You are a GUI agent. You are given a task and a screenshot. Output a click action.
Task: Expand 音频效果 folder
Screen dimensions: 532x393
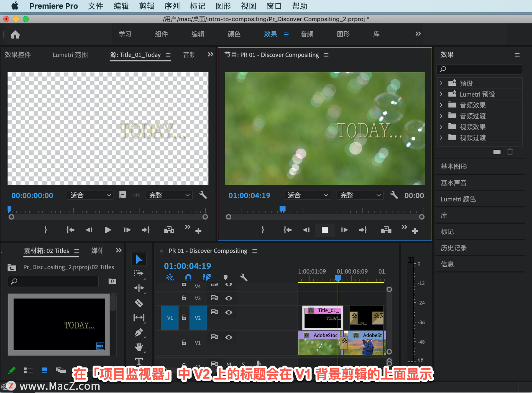[441, 105]
